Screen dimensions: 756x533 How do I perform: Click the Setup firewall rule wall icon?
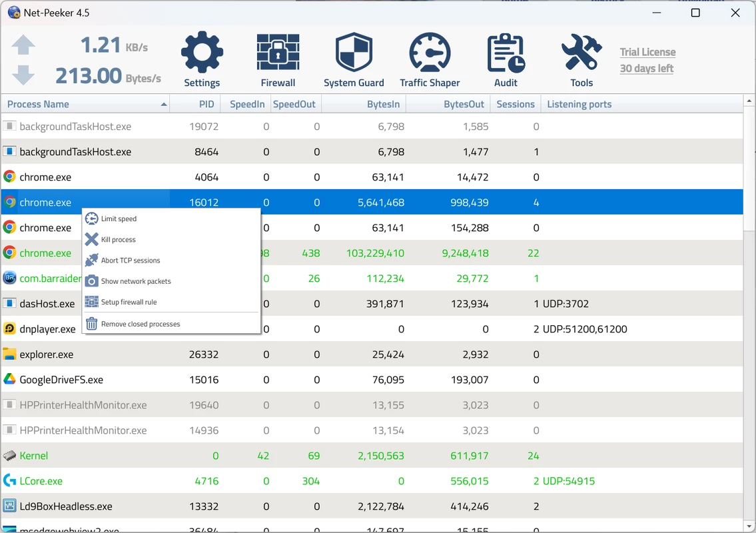click(x=92, y=302)
